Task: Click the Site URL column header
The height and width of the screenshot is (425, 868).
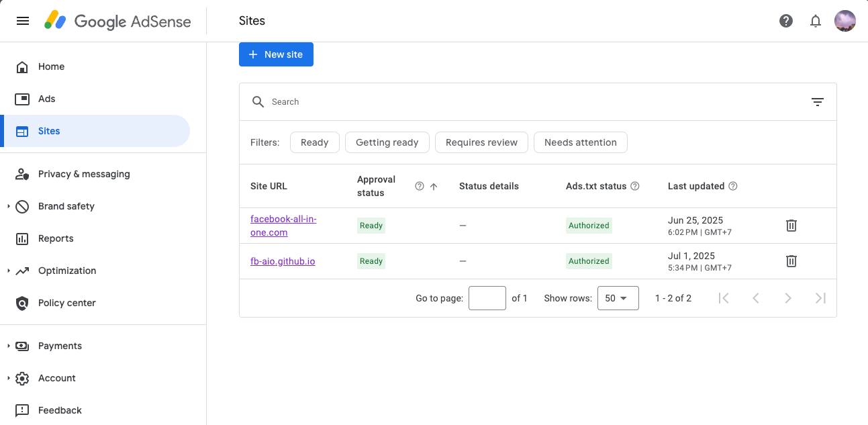Action: [269, 186]
